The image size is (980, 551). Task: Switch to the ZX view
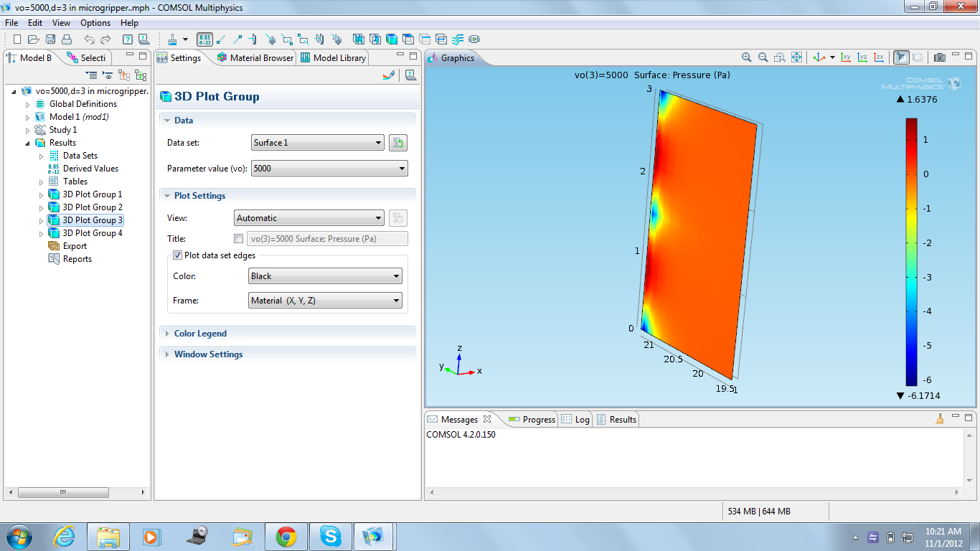point(880,57)
